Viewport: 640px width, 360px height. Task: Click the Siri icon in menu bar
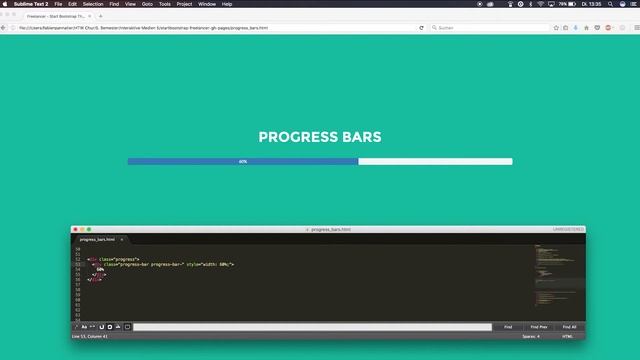click(622, 4)
